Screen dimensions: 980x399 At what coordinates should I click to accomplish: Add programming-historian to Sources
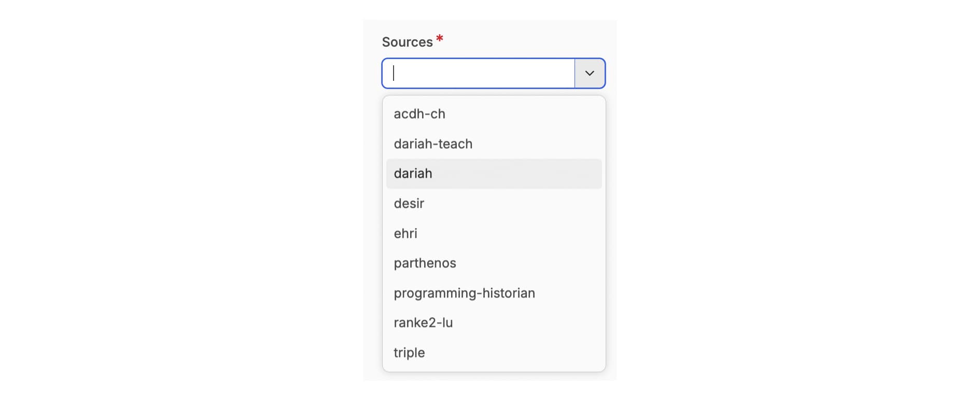click(x=464, y=293)
